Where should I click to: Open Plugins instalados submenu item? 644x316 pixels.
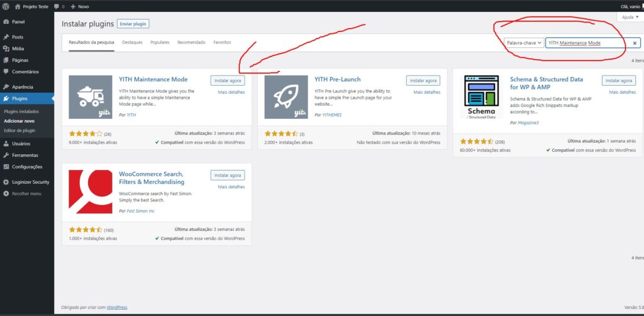pyautogui.click(x=21, y=111)
